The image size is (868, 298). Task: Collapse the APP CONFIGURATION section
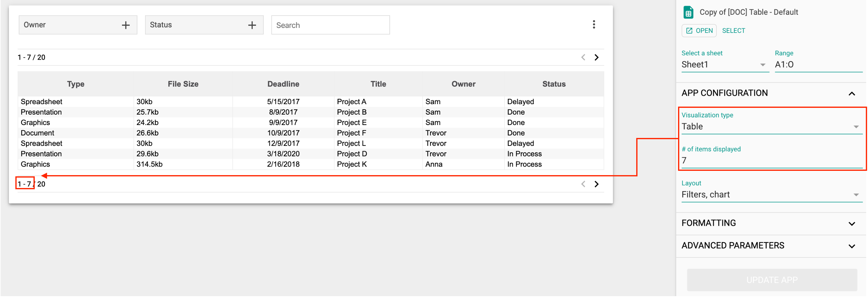click(853, 93)
